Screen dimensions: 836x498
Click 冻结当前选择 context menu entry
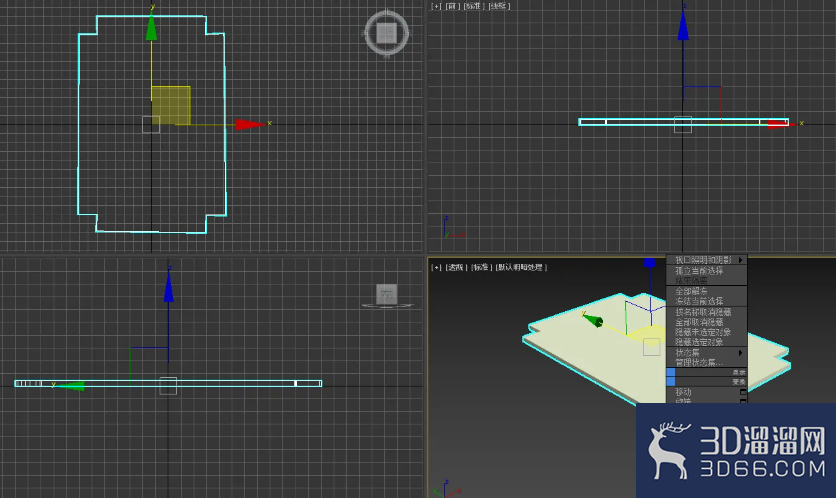coord(706,301)
